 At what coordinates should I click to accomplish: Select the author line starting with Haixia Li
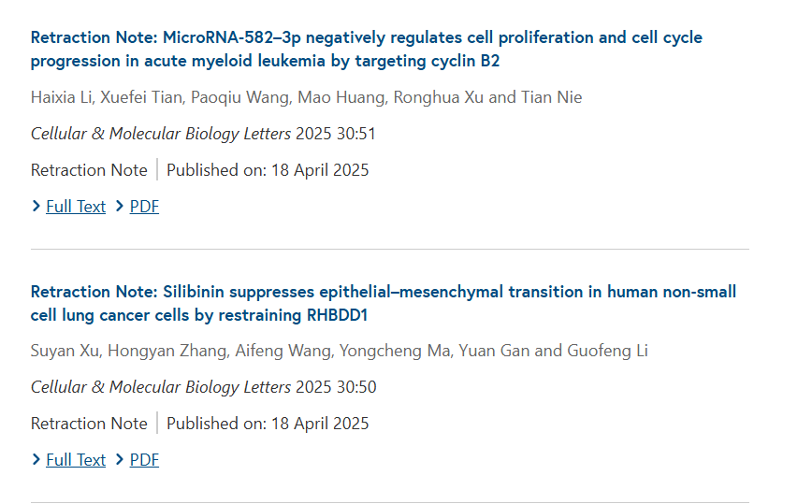click(x=306, y=97)
